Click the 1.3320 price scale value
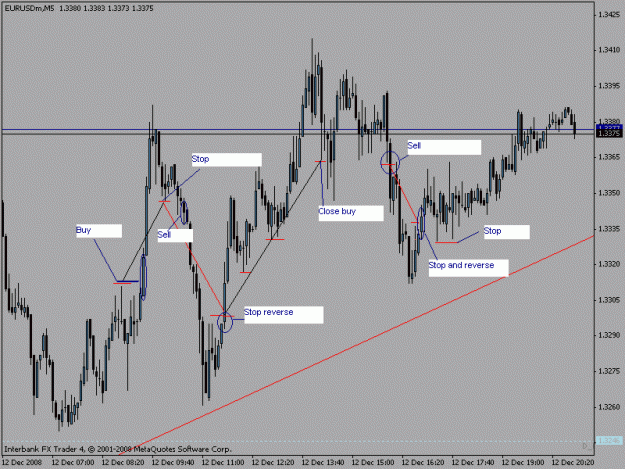 [609, 264]
